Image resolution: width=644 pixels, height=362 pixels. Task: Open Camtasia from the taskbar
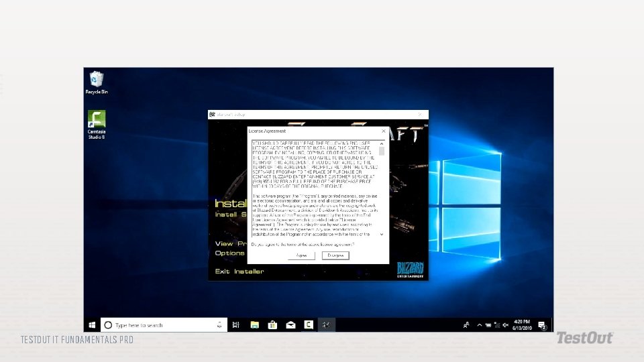pos(309,325)
